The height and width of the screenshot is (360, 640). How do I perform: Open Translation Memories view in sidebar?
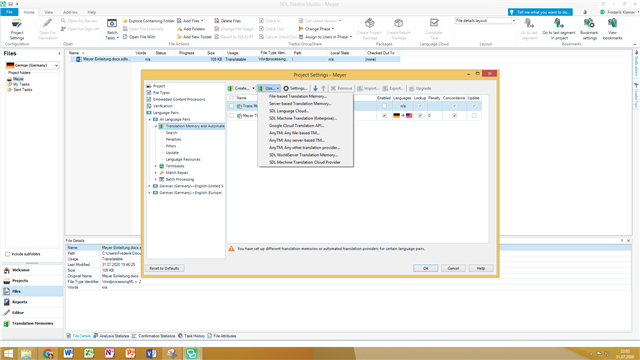pyautogui.click(x=32, y=323)
